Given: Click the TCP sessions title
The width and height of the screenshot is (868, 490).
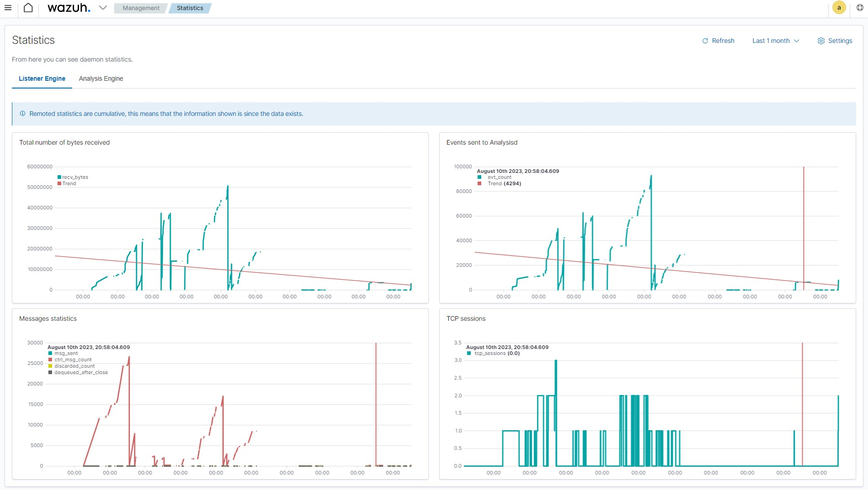Looking at the screenshot, I should [x=466, y=318].
